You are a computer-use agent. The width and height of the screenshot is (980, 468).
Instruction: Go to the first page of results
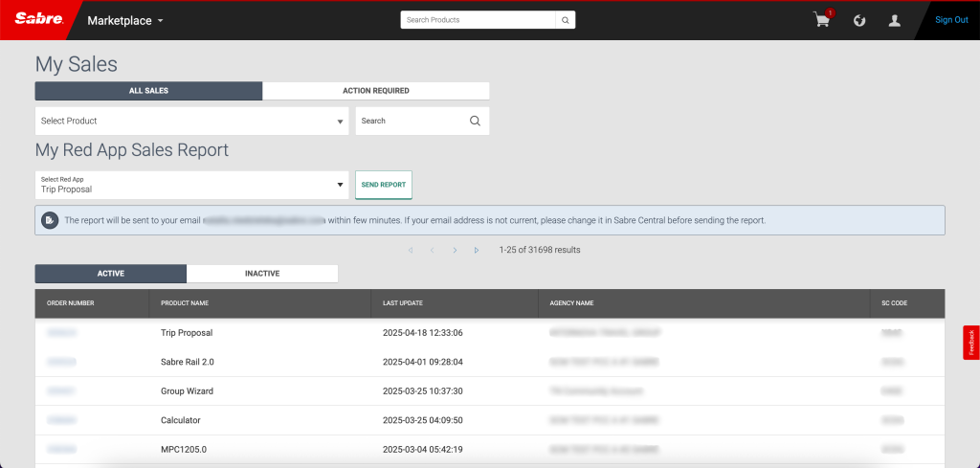tap(411, 250)
